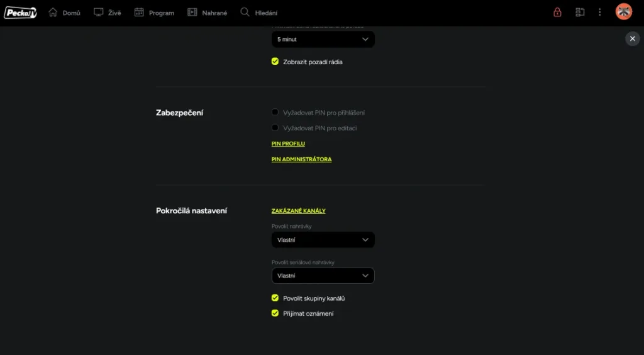Uncheck Zobrazit pozadí rádia checkbox
This screenshot has height=355, width=644.
pos(275,62)
